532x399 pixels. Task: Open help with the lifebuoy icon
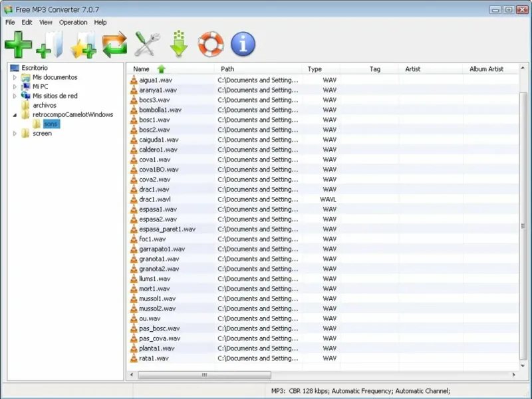pos(211,44)
